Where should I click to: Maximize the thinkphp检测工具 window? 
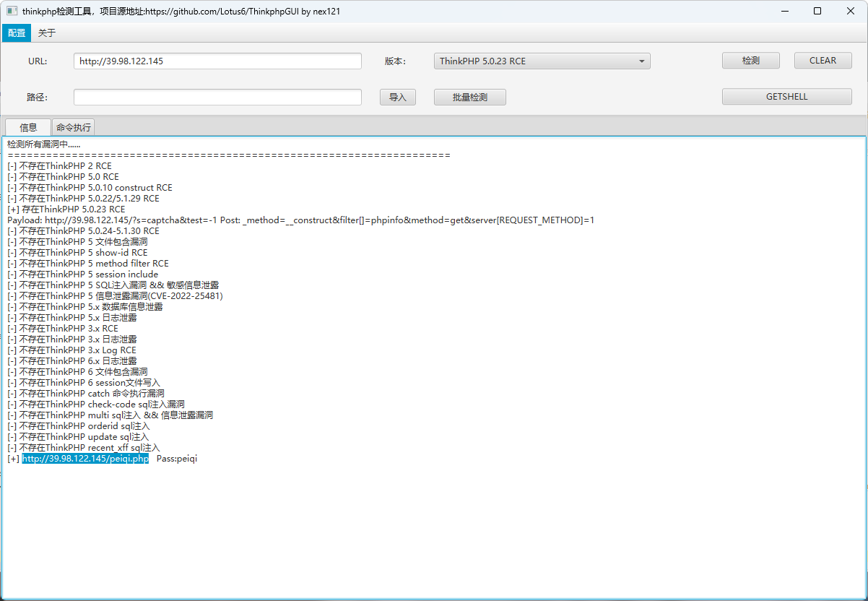click(817, 11)
